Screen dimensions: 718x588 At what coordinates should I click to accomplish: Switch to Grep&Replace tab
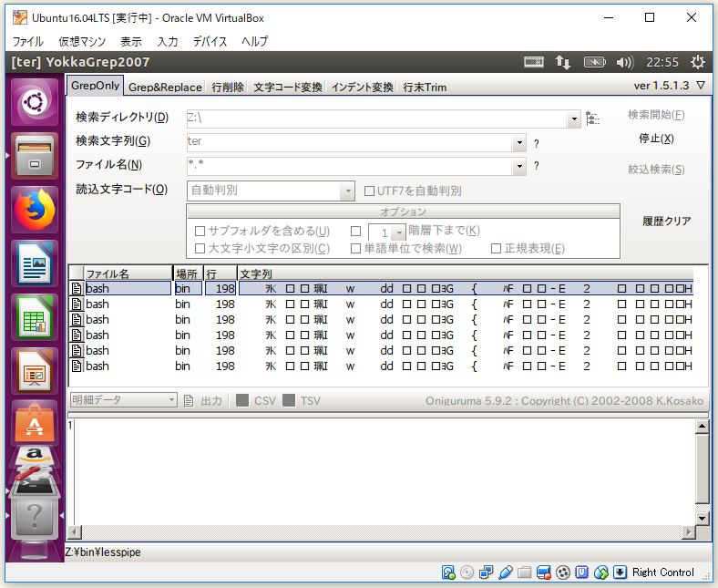pos(165,88)
